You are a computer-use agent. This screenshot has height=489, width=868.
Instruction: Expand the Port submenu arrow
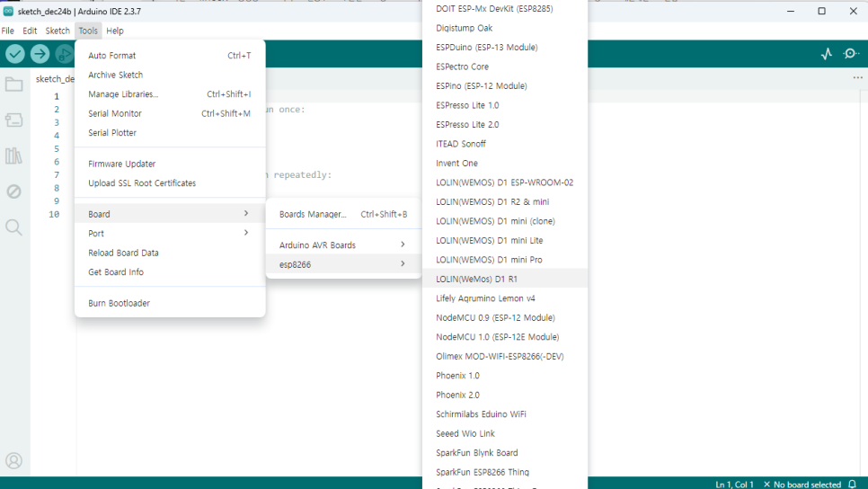[x=246, y=233]
